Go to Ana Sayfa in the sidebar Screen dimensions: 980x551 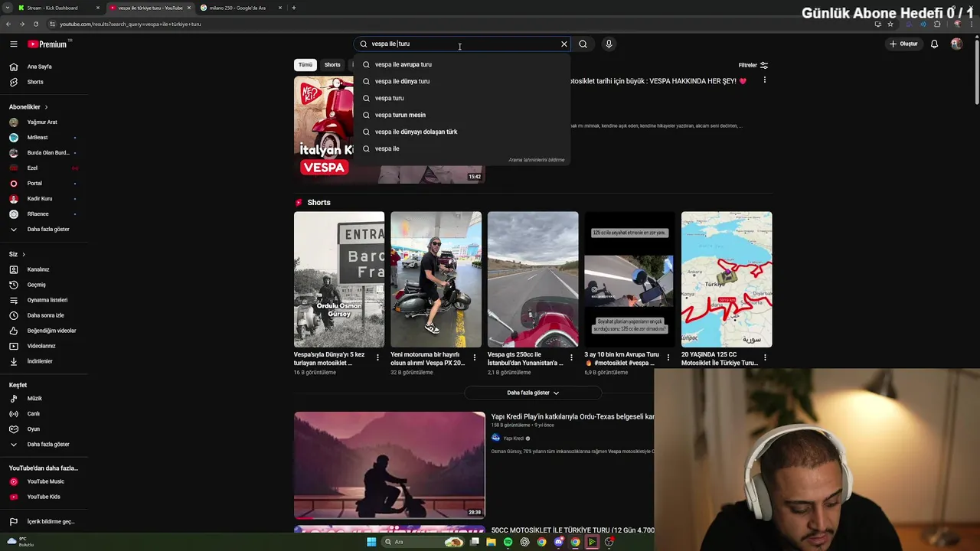tap(44, 67)
